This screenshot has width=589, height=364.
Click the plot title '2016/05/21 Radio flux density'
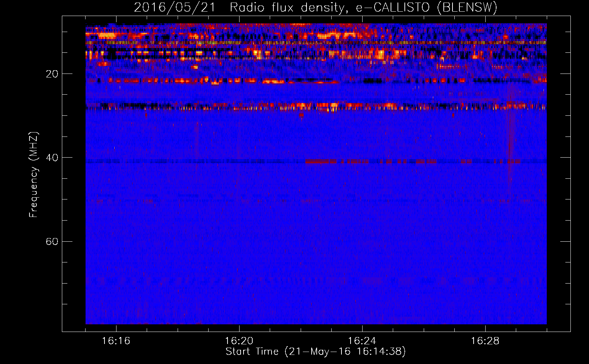point(239,7)
